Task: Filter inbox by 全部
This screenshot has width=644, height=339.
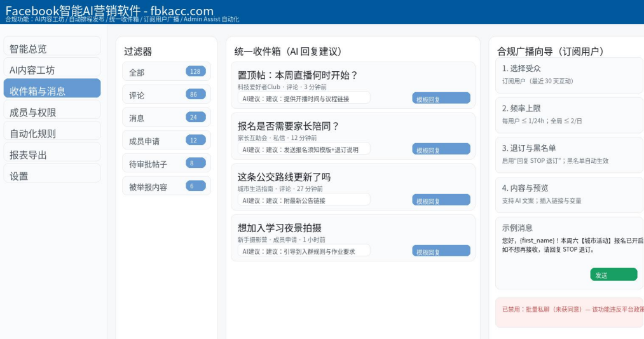Action: tap(166, 71)
